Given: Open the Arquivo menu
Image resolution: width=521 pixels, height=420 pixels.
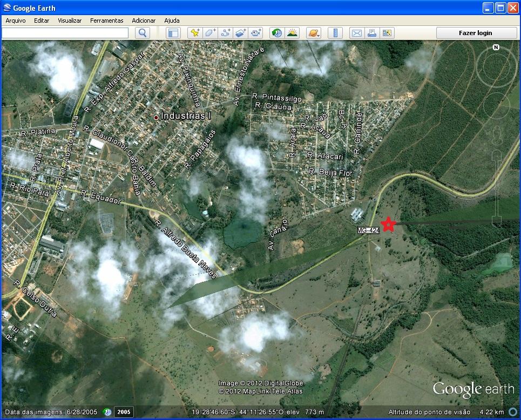Looking at the screenshot, I should tap(16, 21).
